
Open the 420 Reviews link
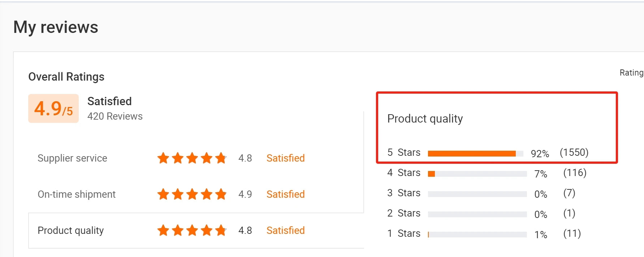pos(115,116)
